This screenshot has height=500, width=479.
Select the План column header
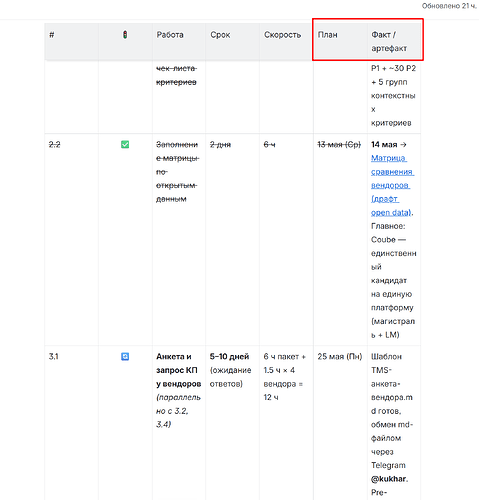(x=327, y=35)
